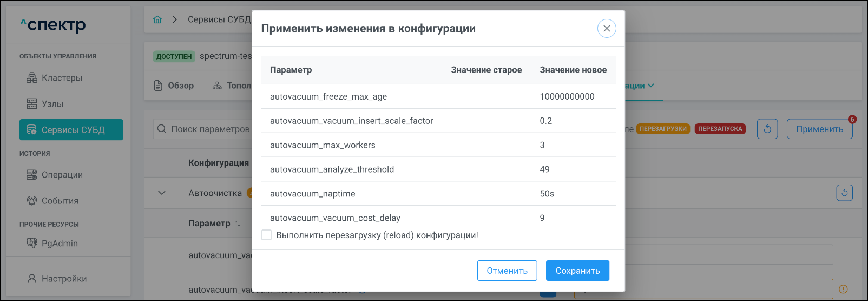This screenshot has width=868, height=302.
Task: Sort by Параметр column arrows
Action: [237, 224]
